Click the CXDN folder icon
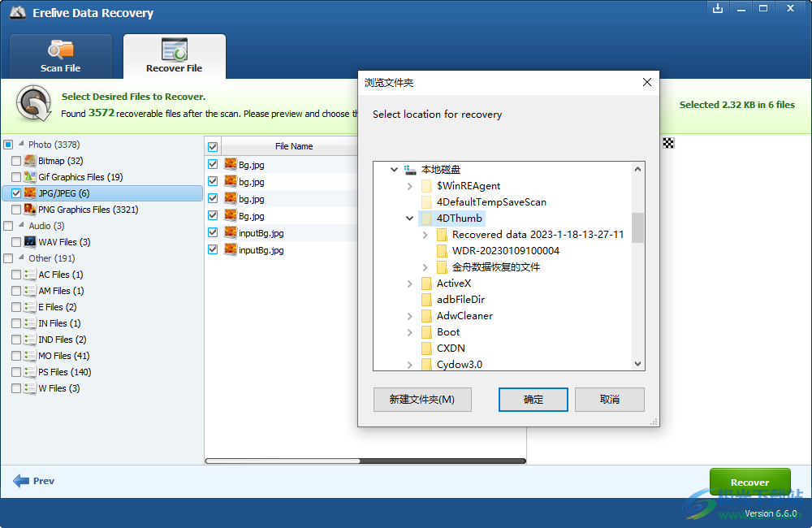812x528 pixels. pos(426,348)
